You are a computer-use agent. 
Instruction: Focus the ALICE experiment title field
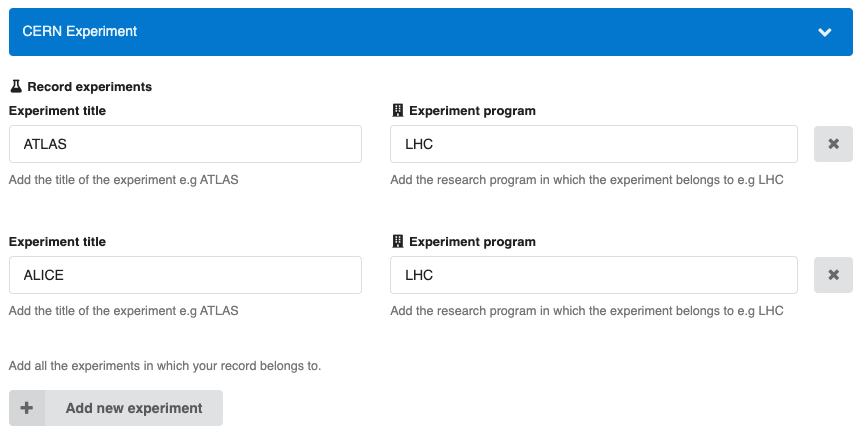[185, 275]
